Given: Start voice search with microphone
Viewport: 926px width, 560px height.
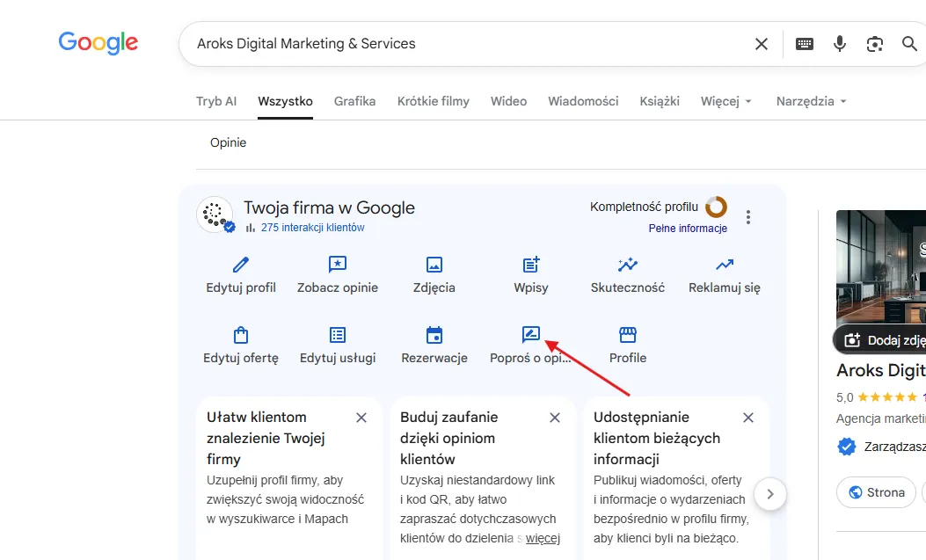Looking at the screenshot, I should pyautogui.click(x=839, y=44).
